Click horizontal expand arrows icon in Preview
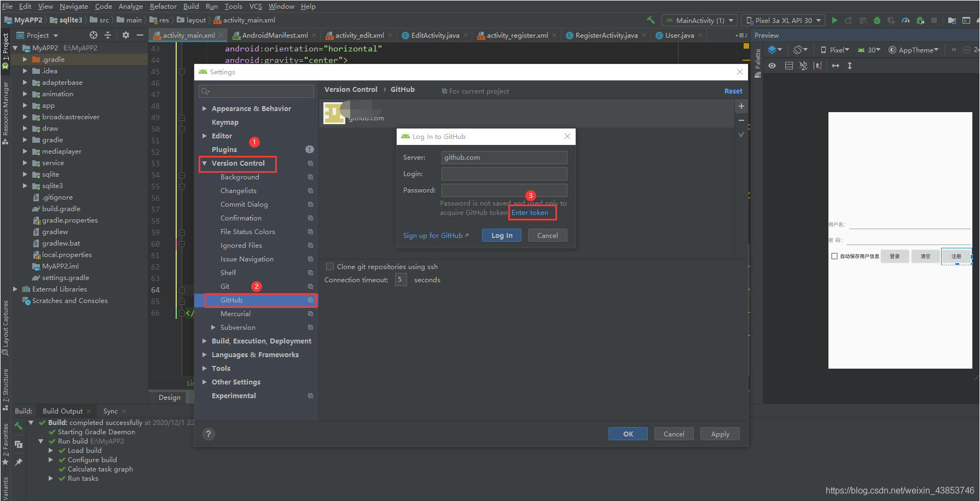The image size is (980, 501). 836,66
